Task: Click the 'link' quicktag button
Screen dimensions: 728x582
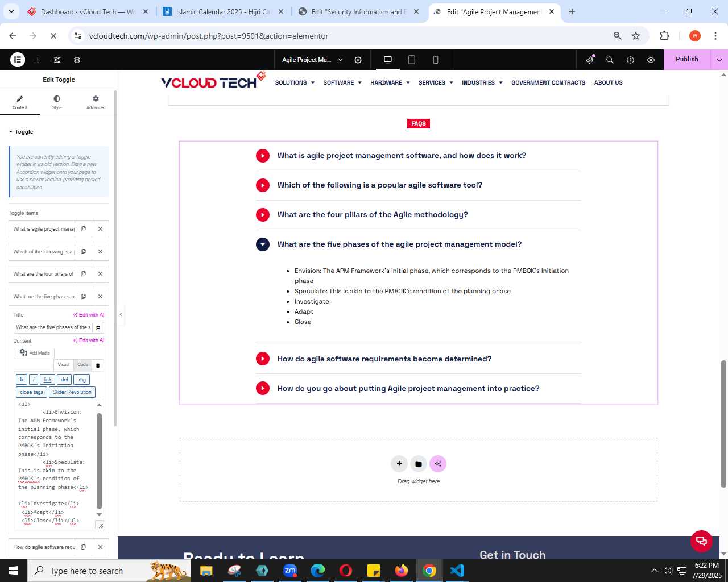Action: [x=48, y=379]
